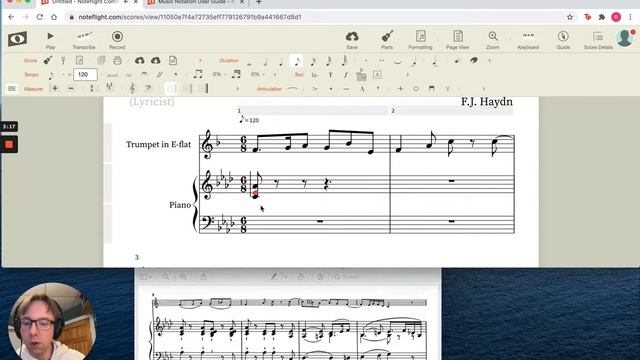Click the Measure row label
The height and width of the screenshot is (360, 640).
click(x=33, y=89)
